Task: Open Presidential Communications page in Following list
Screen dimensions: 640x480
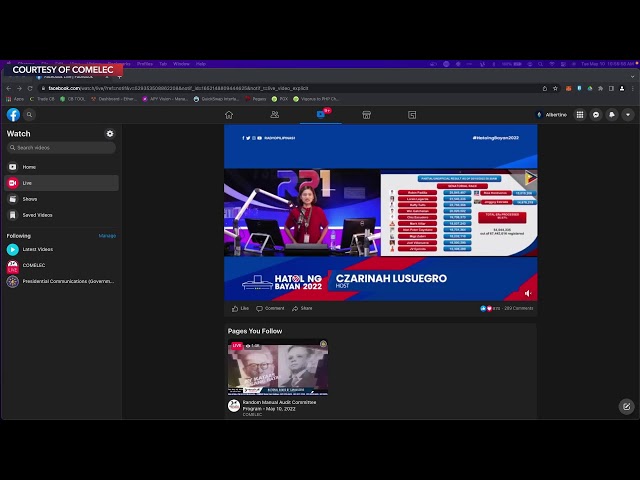Action: (61, 281)
